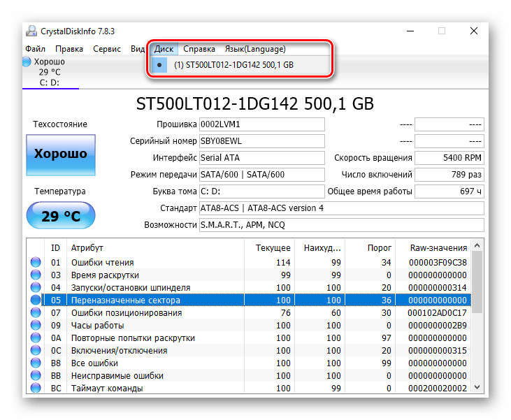Select the Таймаут команды row
511x420 pixels.
(x=249, y=388)
